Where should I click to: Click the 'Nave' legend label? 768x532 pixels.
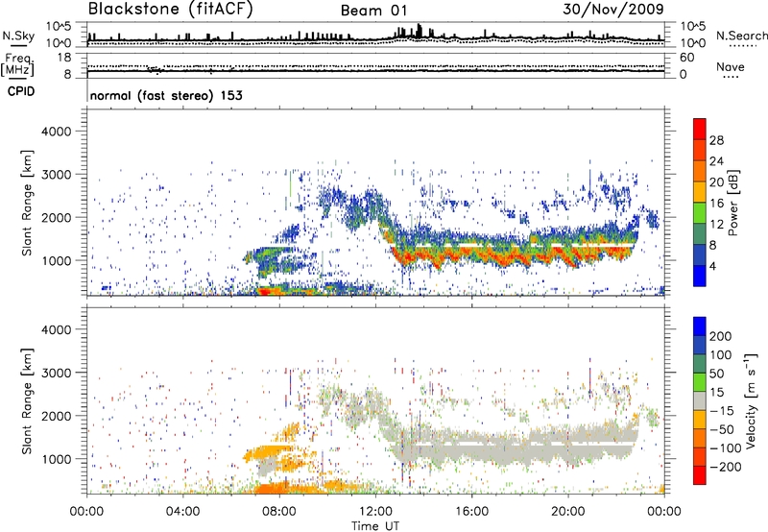point(731,67)
